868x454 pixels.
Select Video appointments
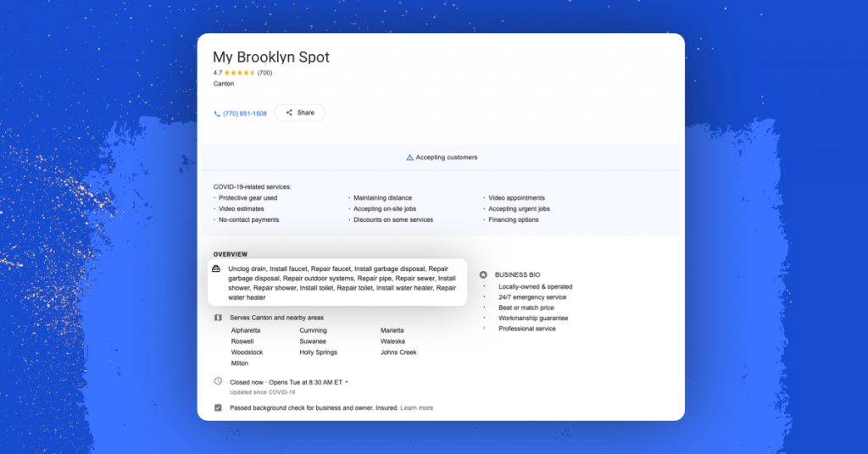(516, 198)
